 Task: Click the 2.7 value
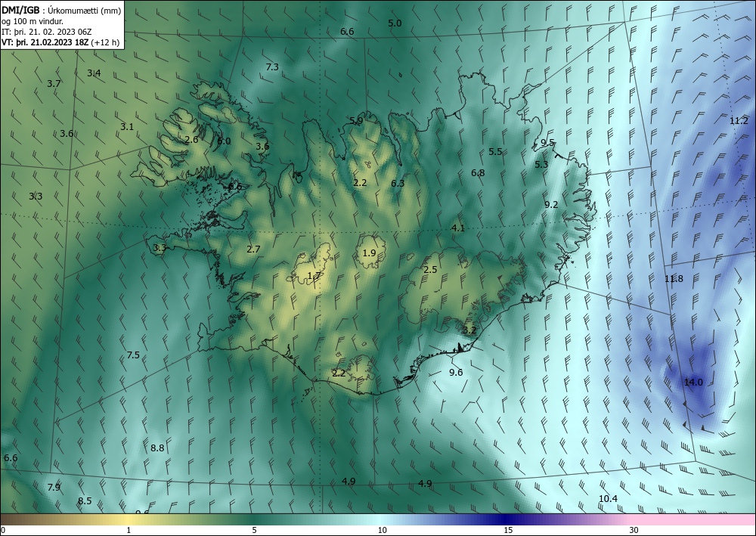pos(253,249)
